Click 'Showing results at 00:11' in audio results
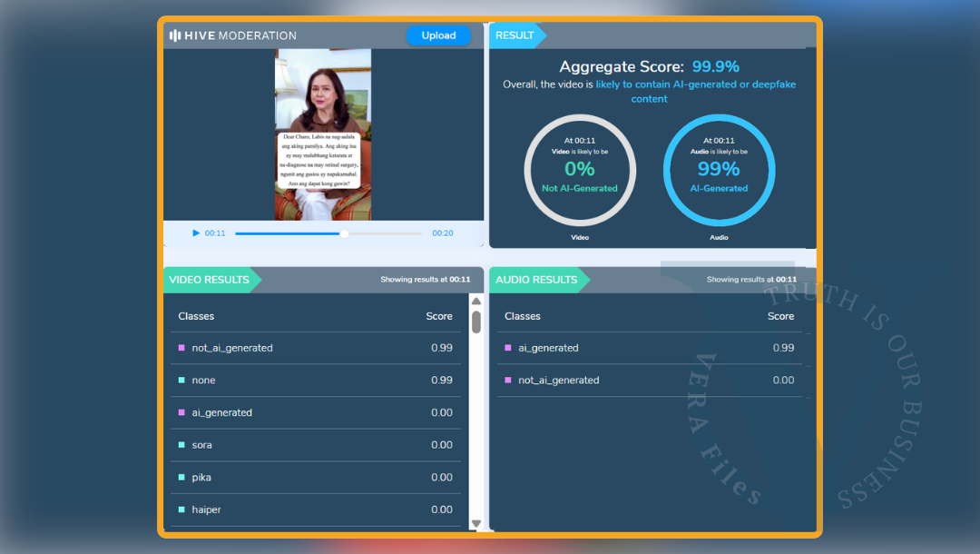This screenshot has height=554, width=980. [752, 280]
